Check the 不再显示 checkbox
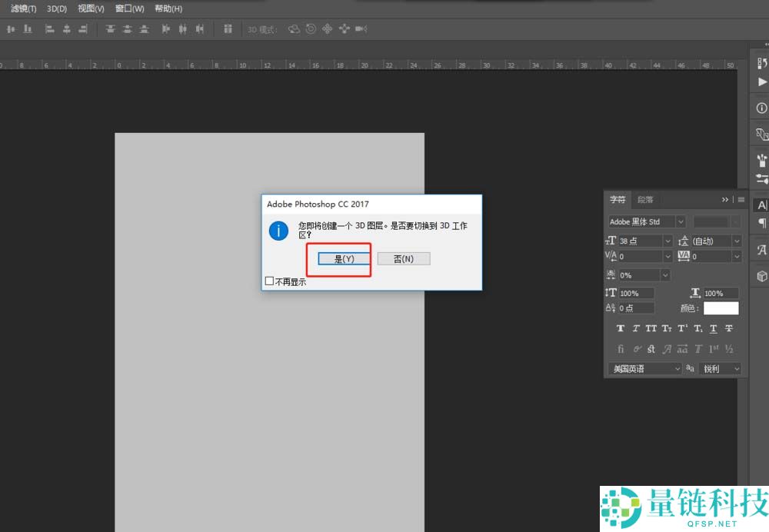 tap(269, 281)
